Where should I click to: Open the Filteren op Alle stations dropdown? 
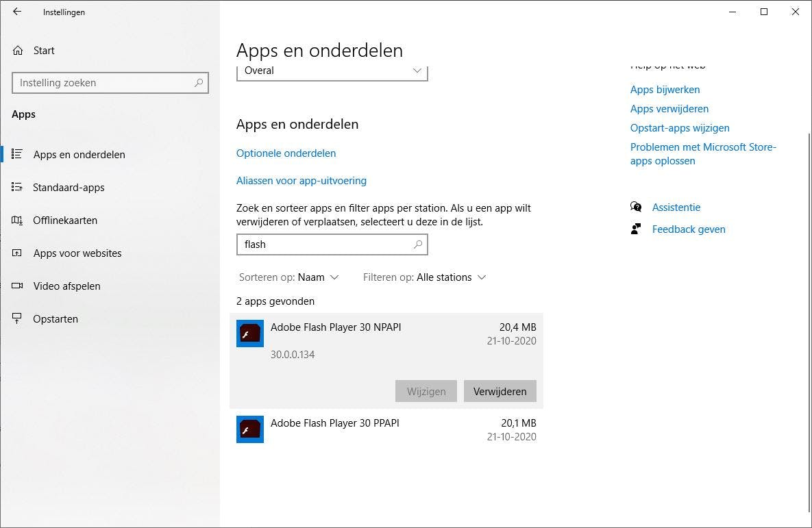point(424,277)
